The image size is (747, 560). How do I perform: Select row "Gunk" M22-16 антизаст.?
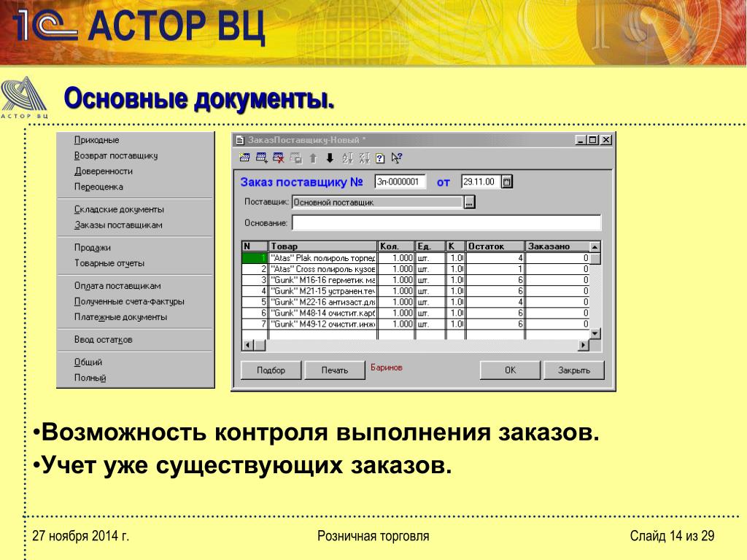pos(415,302)
